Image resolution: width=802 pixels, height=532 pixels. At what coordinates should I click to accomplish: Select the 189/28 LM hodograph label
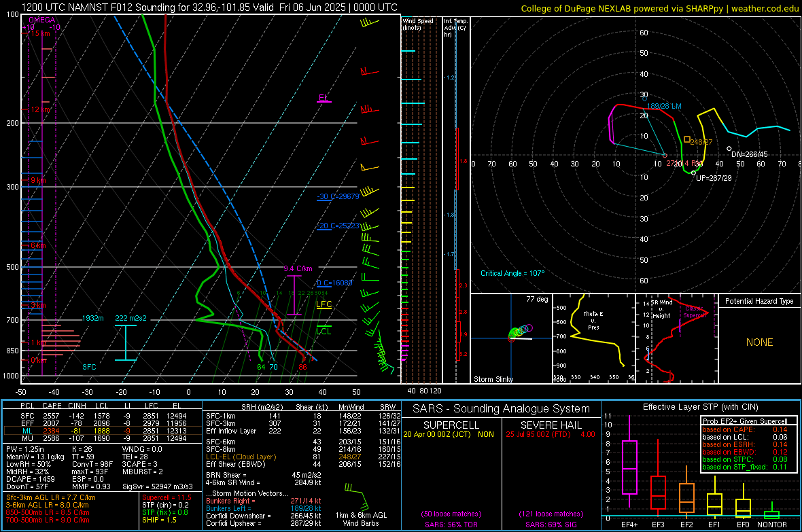[x=664, y=106]
